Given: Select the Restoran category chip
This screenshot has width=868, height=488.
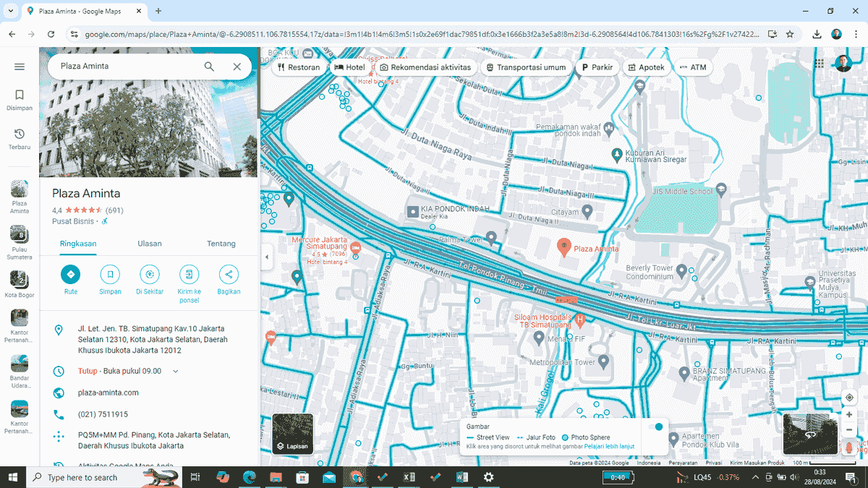Looking at the screenshot, I should pyautogui.click(x=298, y=67).
